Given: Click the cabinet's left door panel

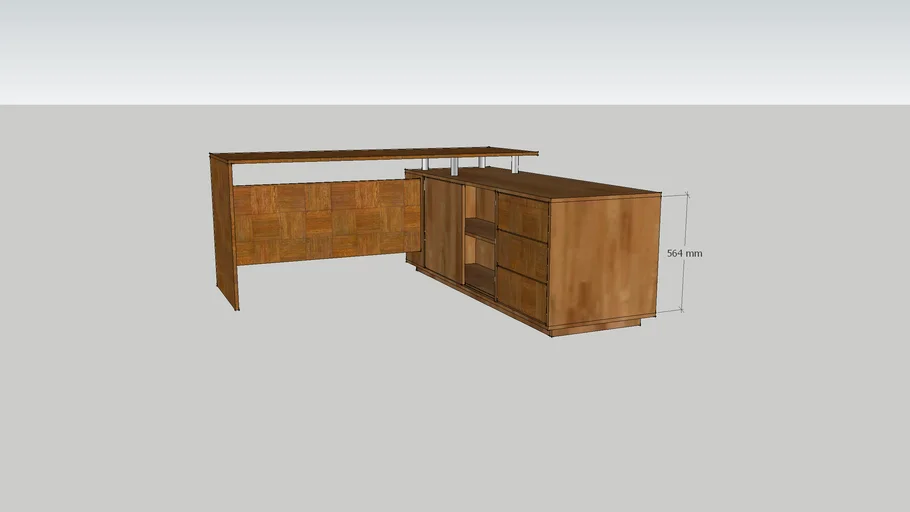Looking at the screenshot, I should tap(443, 230).
